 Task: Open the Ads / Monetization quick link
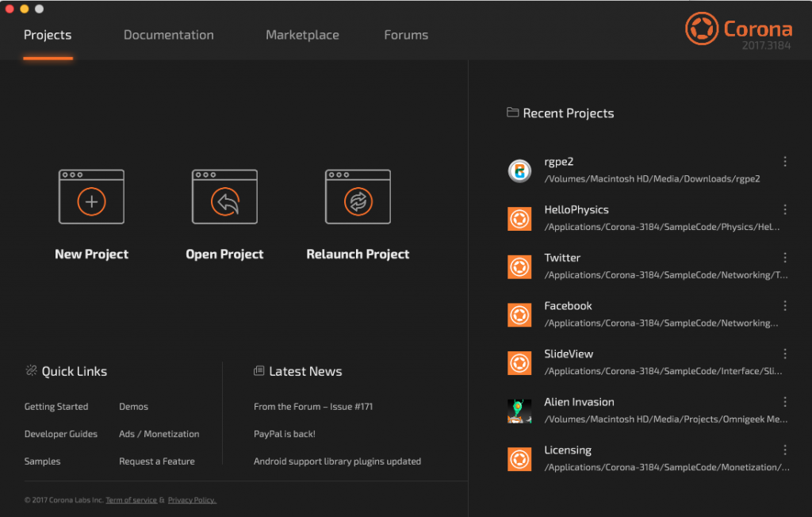pos(159,434)
